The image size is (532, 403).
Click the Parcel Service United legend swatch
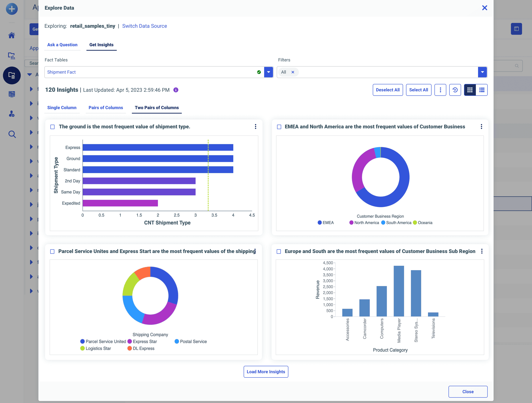(83, 341)
